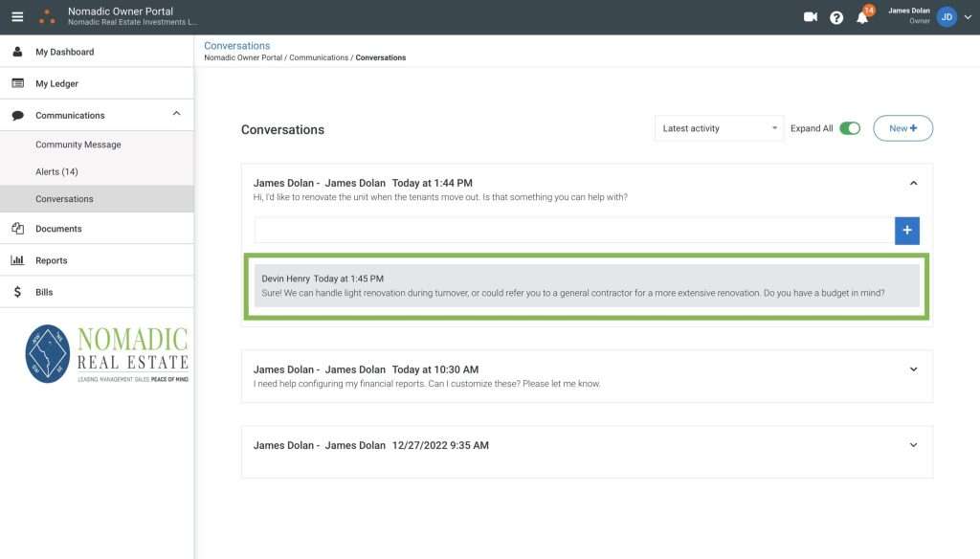
Task: Click the New conversation button
Action: coord(902,128)
